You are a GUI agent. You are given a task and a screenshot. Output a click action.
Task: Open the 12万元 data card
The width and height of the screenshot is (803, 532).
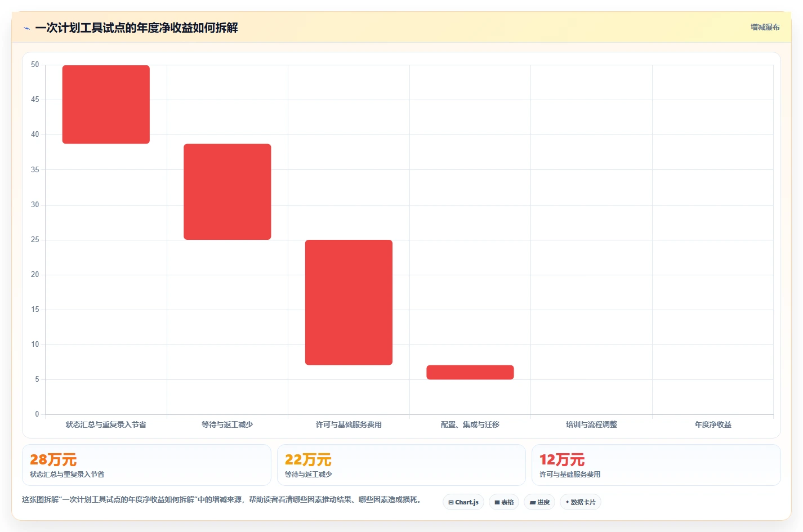[x=656, y=465]
